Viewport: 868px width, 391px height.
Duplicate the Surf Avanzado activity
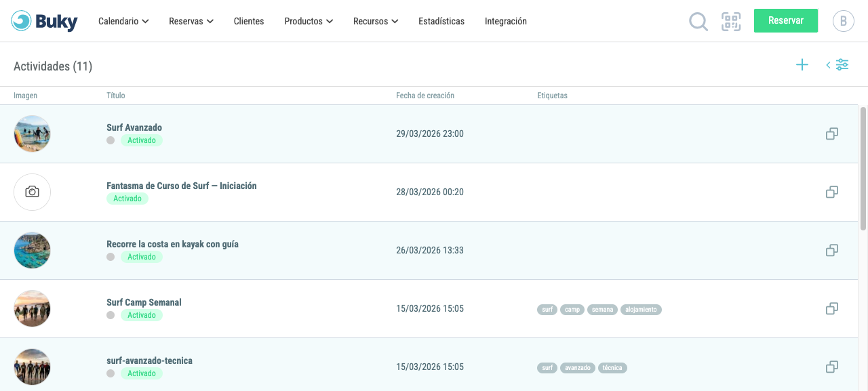pos(832,134)
